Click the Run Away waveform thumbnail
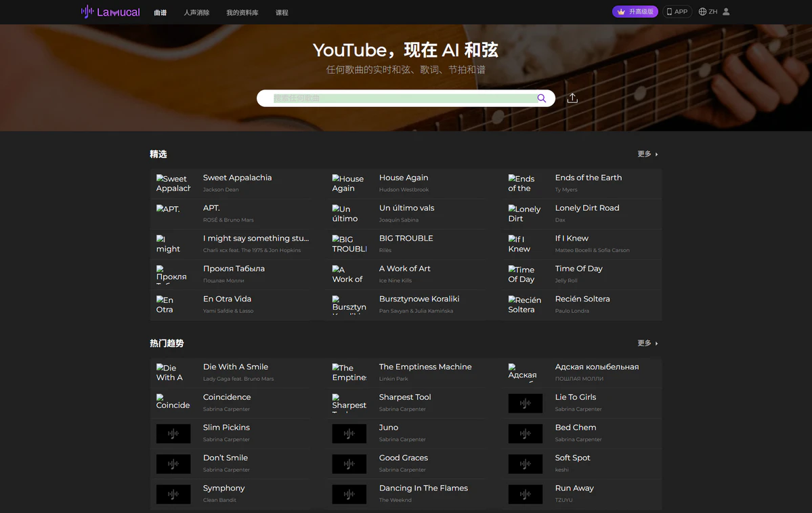This screenshot has height=513, width=812. pyautogui.click(x=525, y=494)
